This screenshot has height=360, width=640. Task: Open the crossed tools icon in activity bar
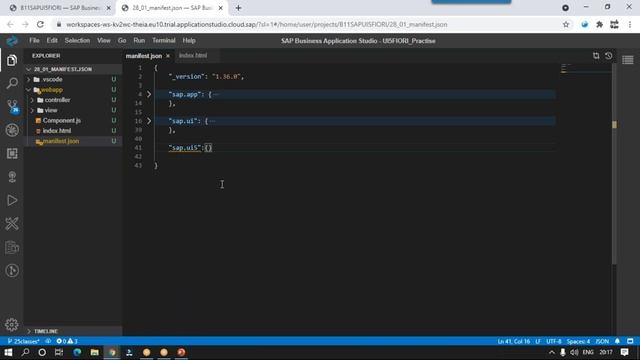click(12, 224)
